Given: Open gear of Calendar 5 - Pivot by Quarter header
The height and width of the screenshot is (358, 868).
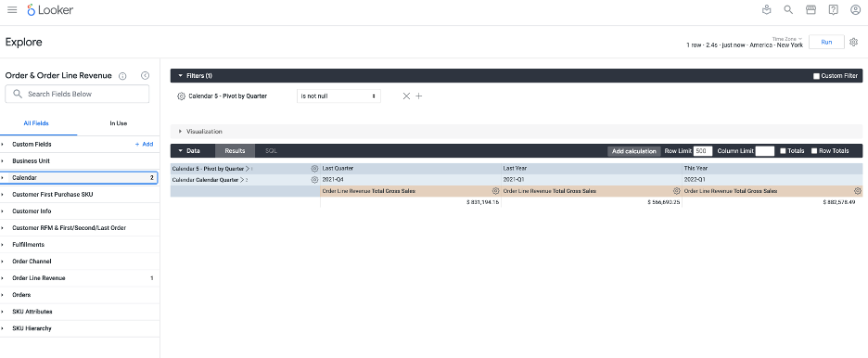Looking at the screenshot, I should pyautogui.click(x=314, y=168).
